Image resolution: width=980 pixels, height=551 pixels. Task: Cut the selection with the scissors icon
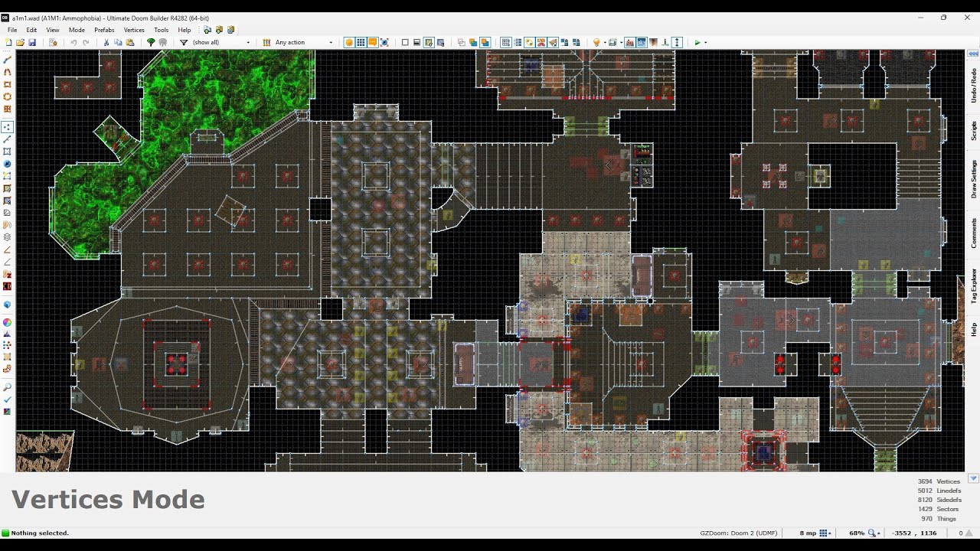pyautogui.click(x=106, y=42)
